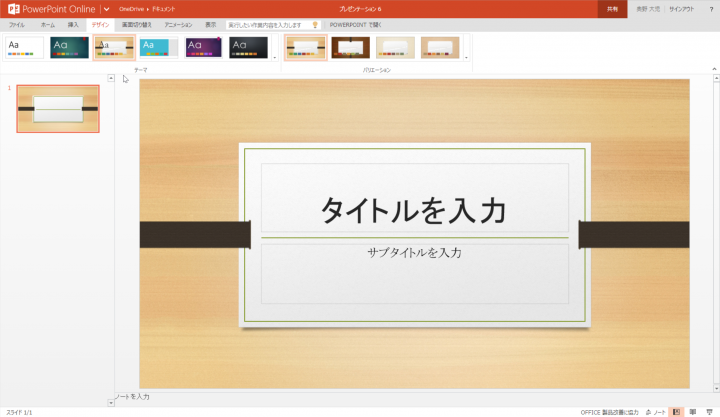This screenshot has width=720, height=417.
Task: Switch to reading view icon
Action: (692, 412)
